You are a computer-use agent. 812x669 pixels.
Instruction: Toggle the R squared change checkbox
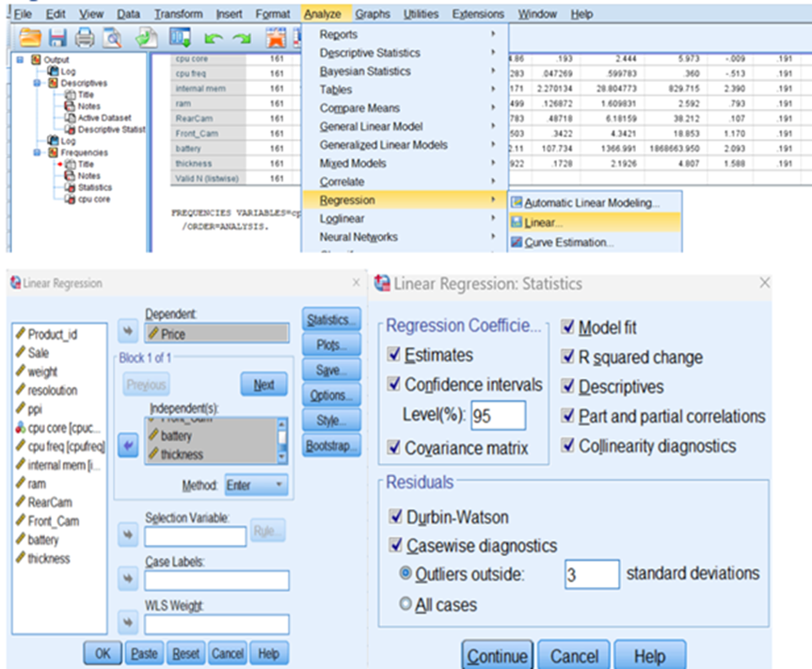point(568,357)
